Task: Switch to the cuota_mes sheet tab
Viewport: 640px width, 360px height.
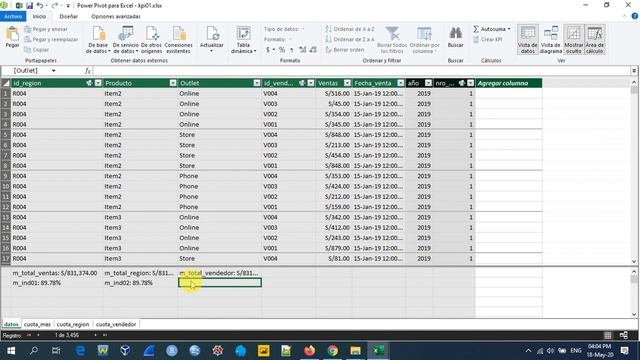Action: coord(37,324)
